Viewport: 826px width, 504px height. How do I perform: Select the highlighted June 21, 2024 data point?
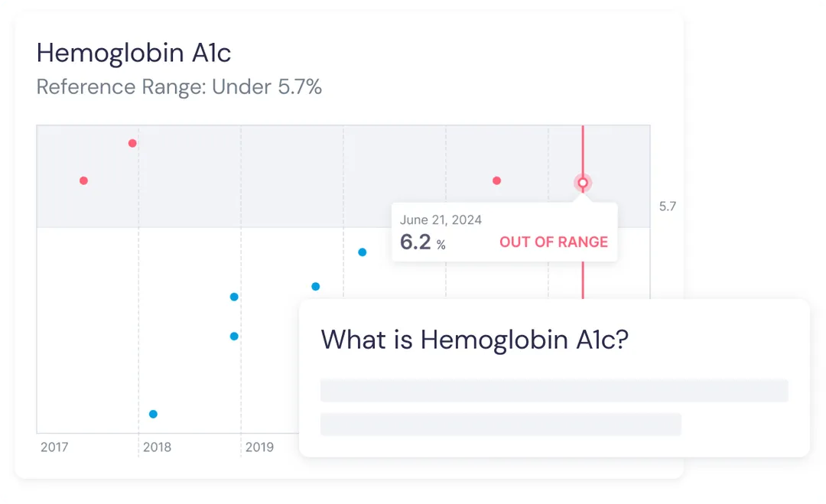[583, 183]
